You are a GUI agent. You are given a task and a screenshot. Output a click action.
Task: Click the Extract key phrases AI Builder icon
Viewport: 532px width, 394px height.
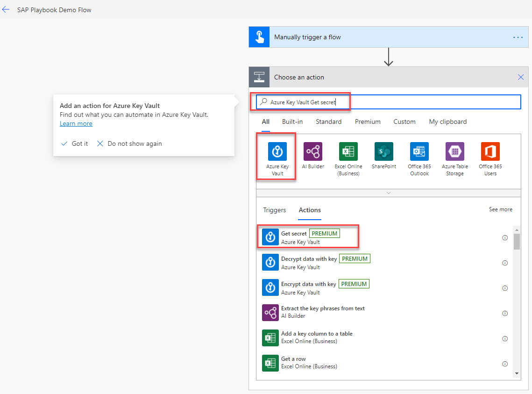[x=270, y=313]
